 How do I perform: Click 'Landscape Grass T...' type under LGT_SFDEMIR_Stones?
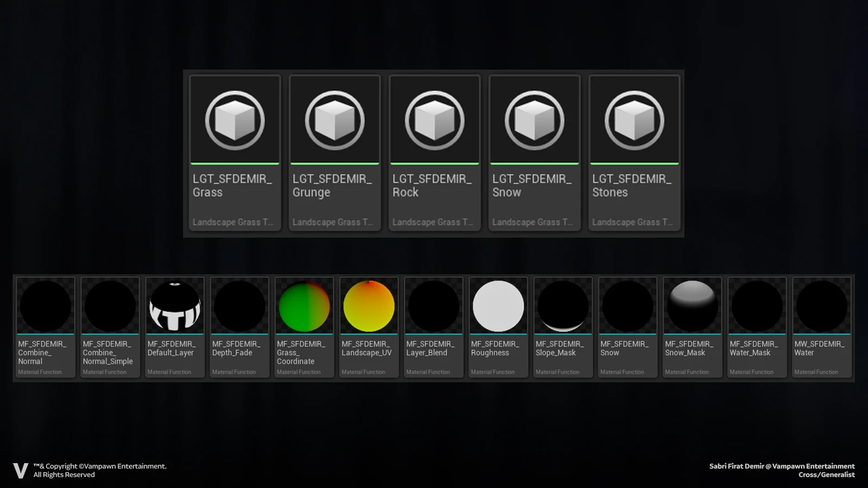coord(632,222)
